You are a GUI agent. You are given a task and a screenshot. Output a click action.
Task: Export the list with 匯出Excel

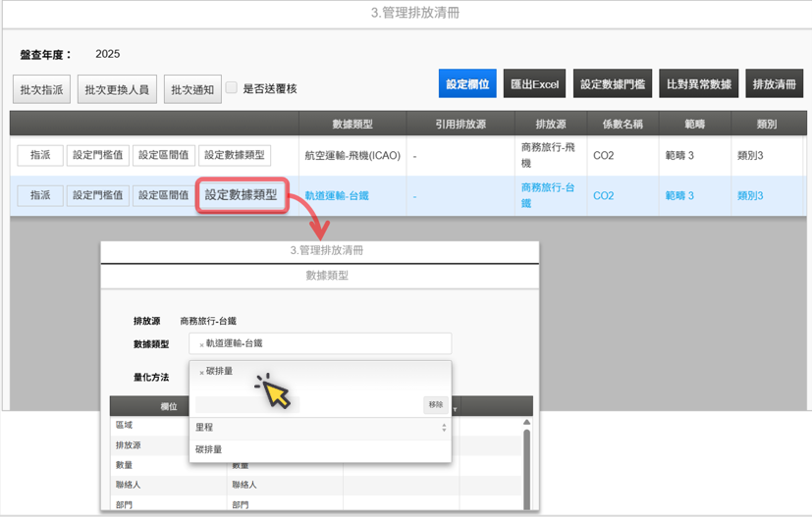pos(534,84)
